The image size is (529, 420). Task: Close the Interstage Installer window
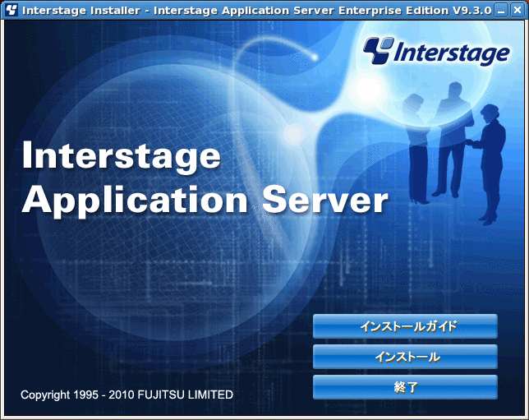(x=517, y=11)
